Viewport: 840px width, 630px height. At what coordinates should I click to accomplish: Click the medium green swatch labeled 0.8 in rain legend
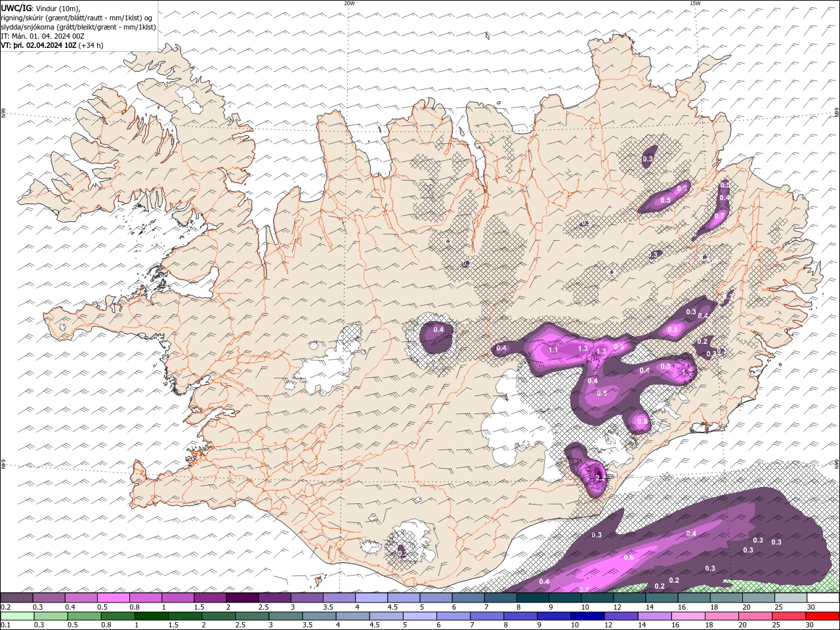[x=117, y=616]
